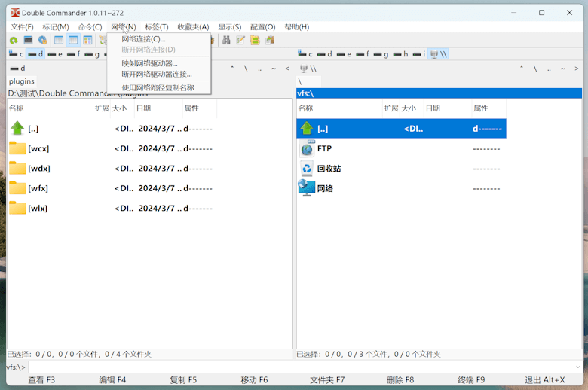The image size is (588, 390).
Task: Select drive g in left drive bar
Action: pos(92,54)
